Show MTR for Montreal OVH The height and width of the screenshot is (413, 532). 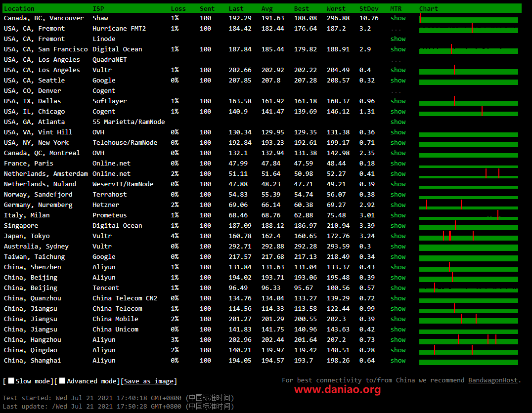tap(398, 153)
